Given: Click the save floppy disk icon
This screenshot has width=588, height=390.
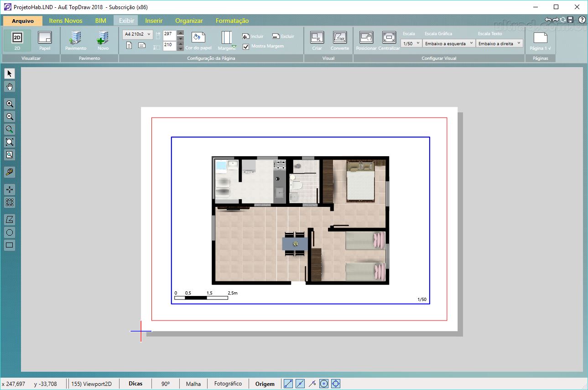Looking at the screenshot, I should tap(570, 20).
